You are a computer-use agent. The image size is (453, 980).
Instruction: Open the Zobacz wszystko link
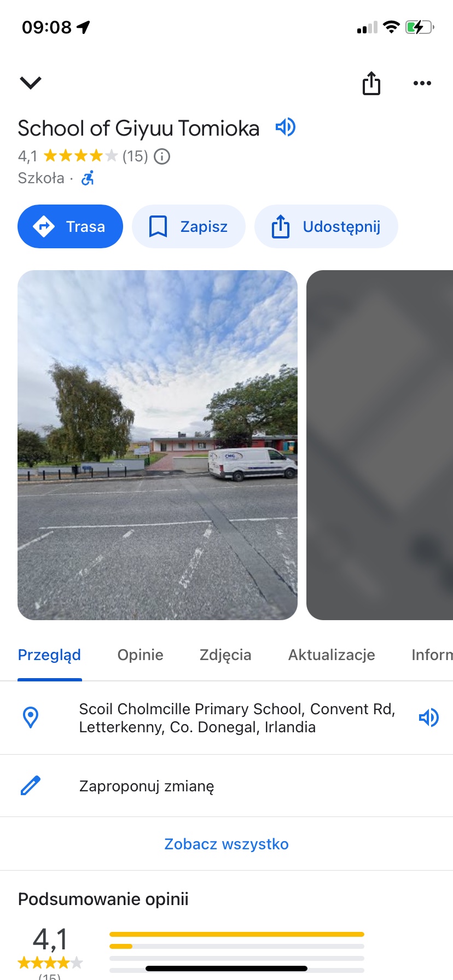pyautogui.click(x=226, y=844)
